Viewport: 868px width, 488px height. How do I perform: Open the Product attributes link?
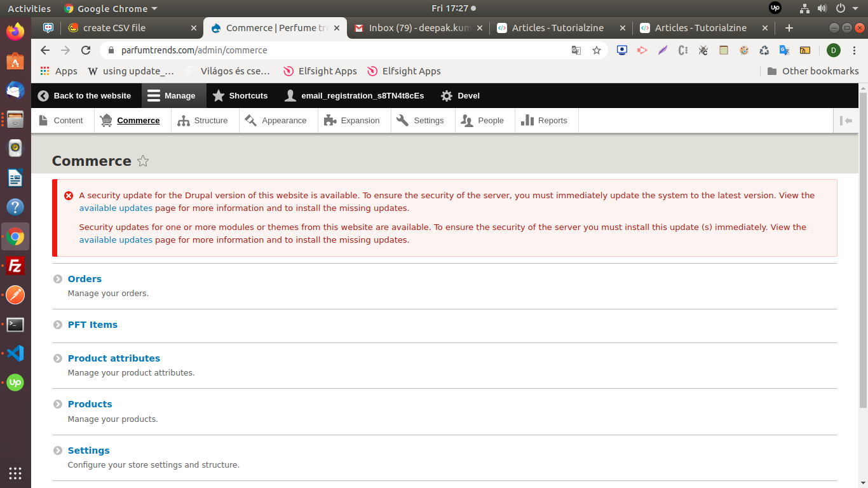click(x=114, y=358)
